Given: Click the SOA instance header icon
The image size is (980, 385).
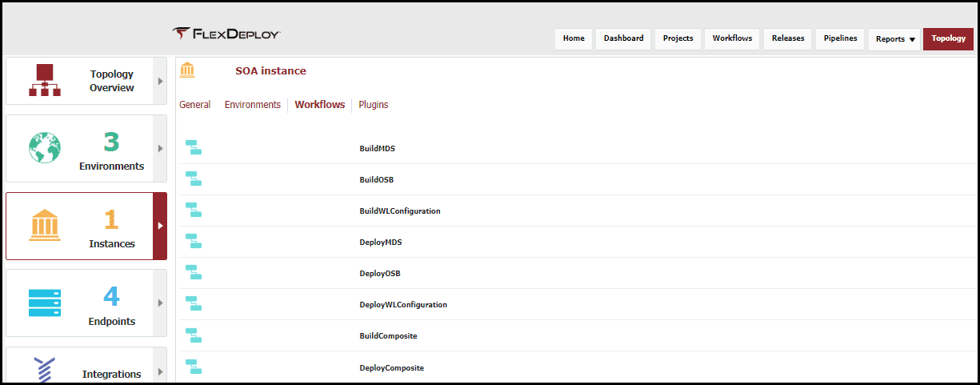Looking at the screenshot, I should [x=187, y=70].
